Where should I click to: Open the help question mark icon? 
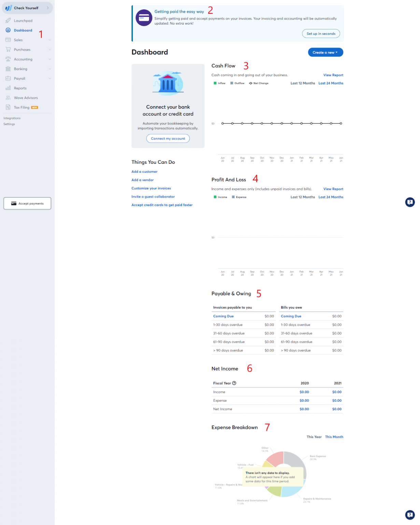point(410,202)
